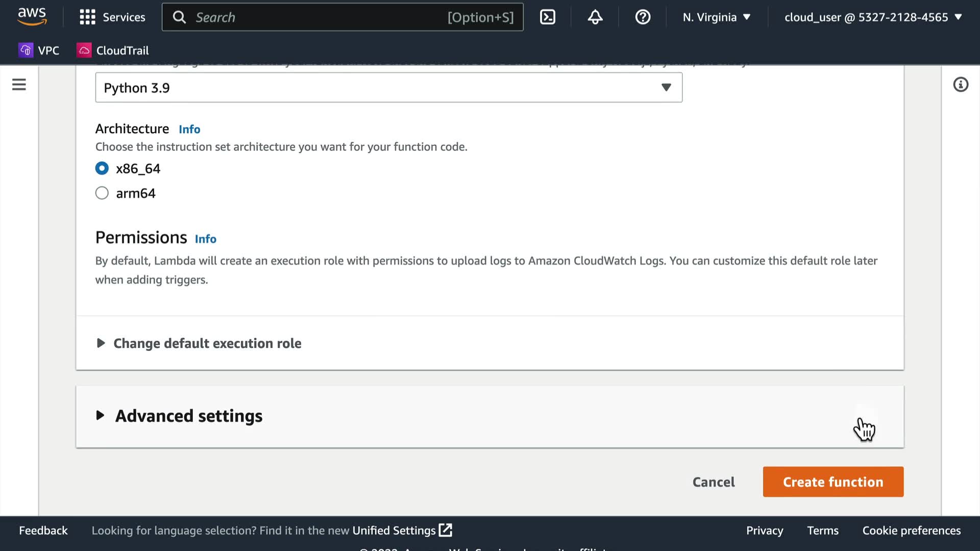Open the cloud_user account menu
The height and width of the screenshot is (551, 980).
pyautogui.click(x=873, y=17)
